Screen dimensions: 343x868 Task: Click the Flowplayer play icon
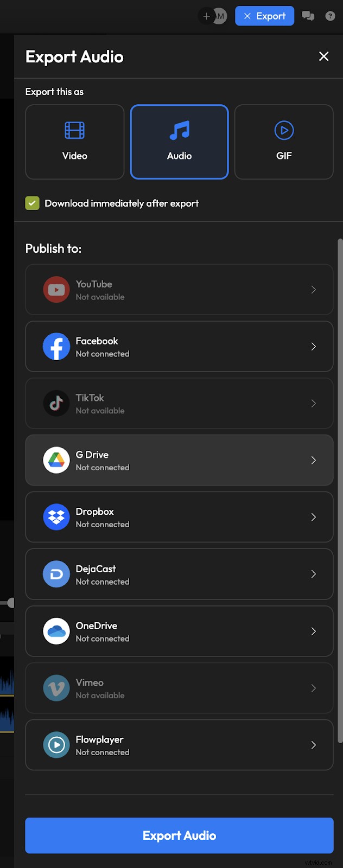56,745
